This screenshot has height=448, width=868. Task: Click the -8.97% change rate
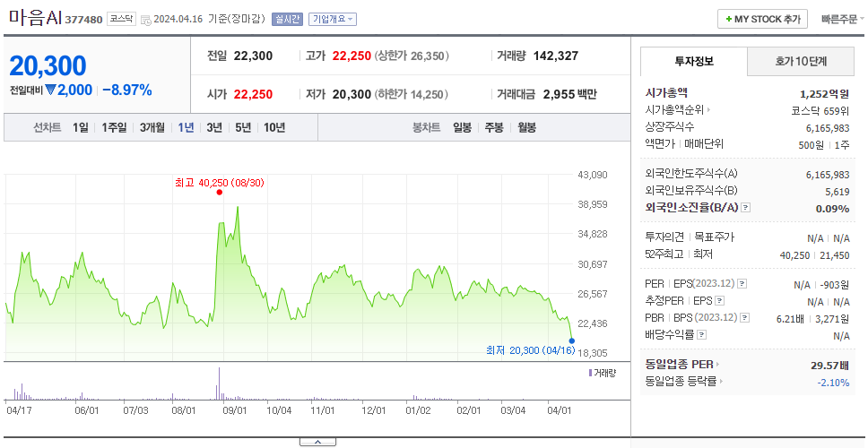[127, 90]
